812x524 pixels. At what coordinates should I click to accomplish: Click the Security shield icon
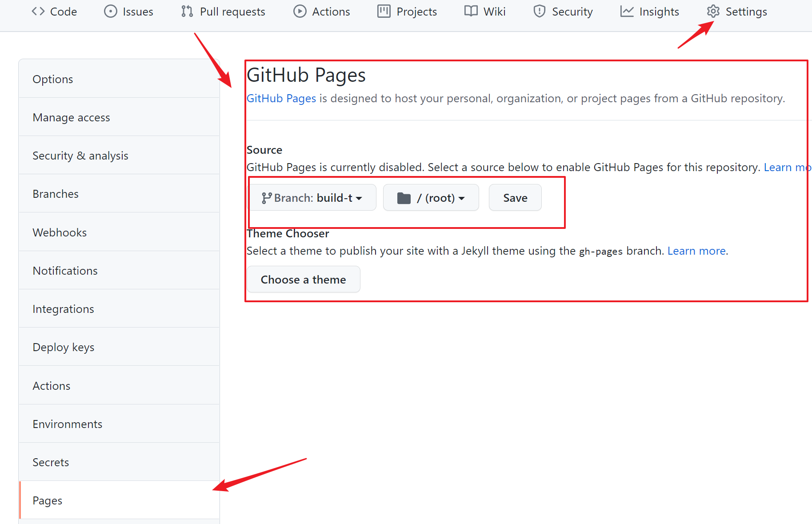[x=540, y=12]
